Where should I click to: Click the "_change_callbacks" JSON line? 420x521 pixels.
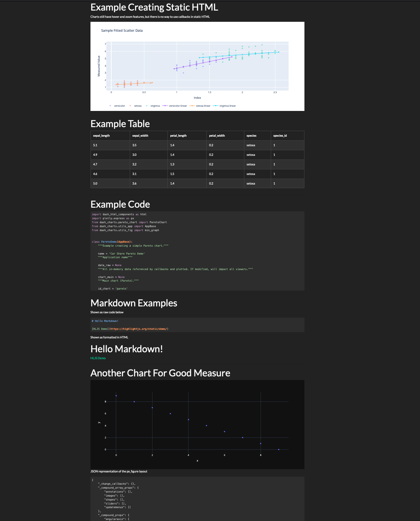point(117,484)
